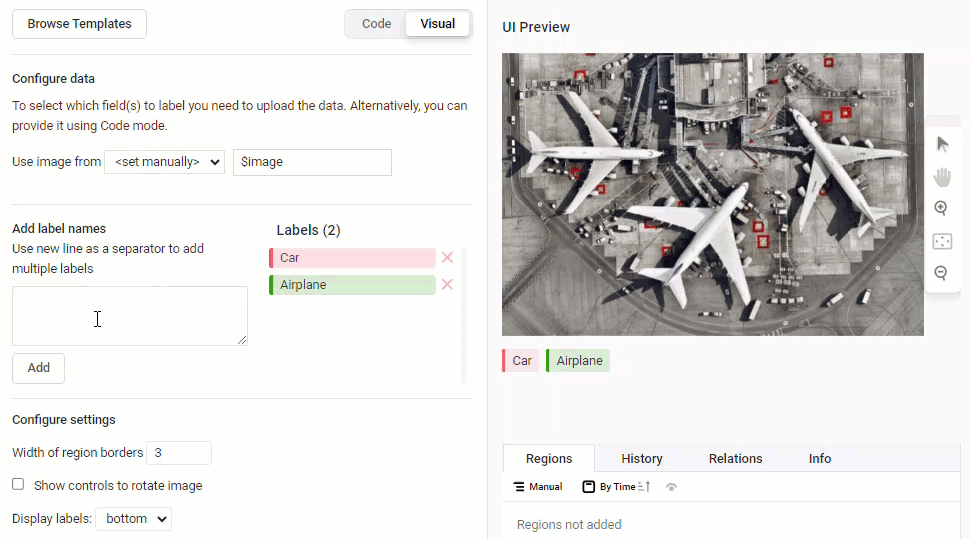Open the History tab

(641, 458)
